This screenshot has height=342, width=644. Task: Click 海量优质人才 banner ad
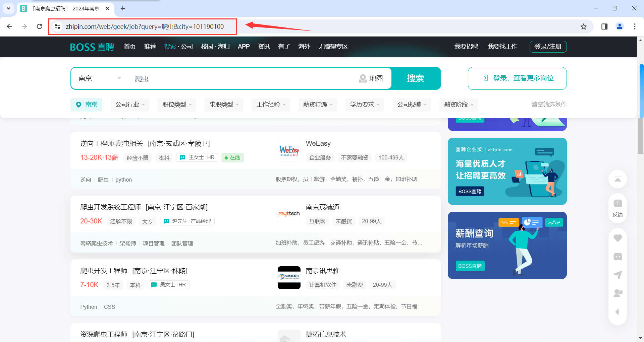[507, 171]
